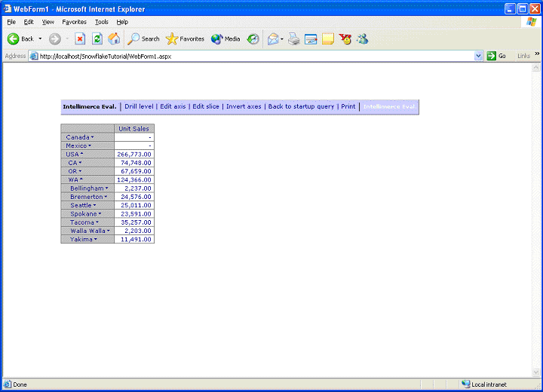Click the Drill level link
543x392 pixels.
pyautogui.click(x=139, y=106)
